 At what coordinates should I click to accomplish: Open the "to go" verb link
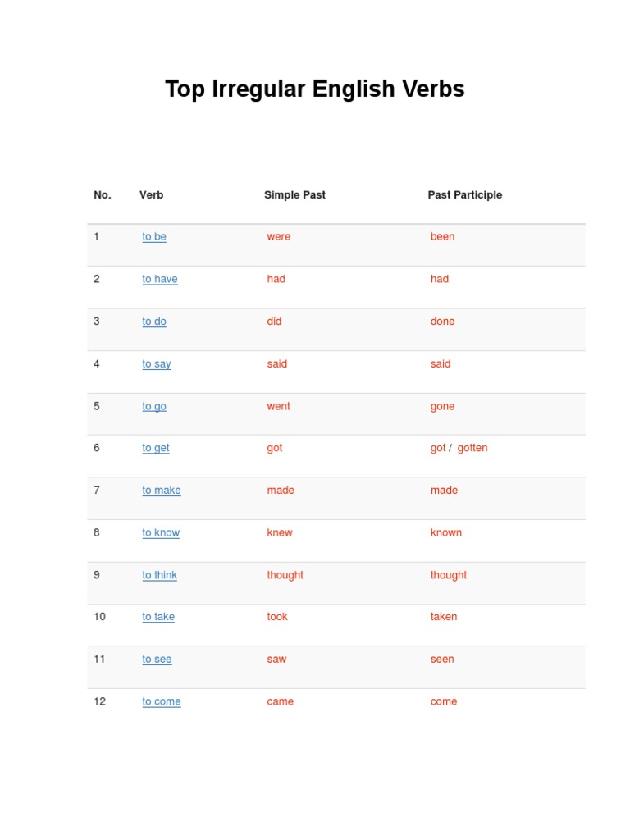[154, 407]
